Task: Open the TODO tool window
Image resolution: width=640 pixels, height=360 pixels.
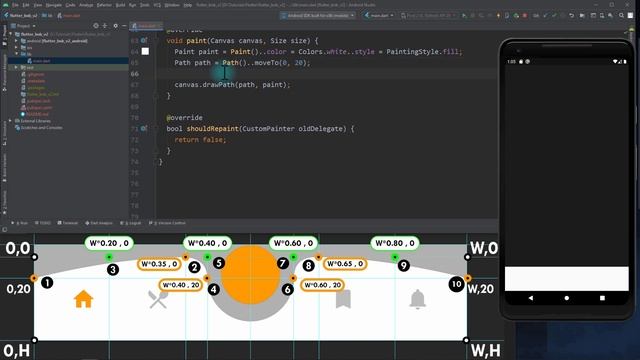Action: pyautogui.click(x=43, y=223)
